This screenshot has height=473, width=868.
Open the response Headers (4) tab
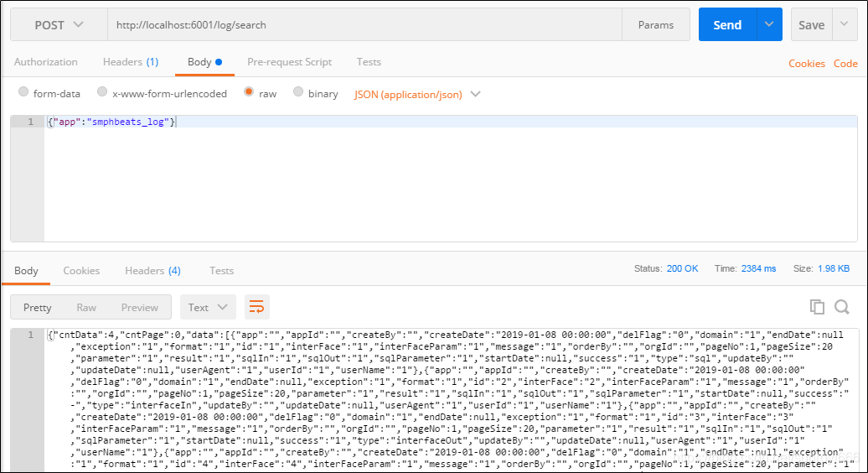(x=152, y=271)
